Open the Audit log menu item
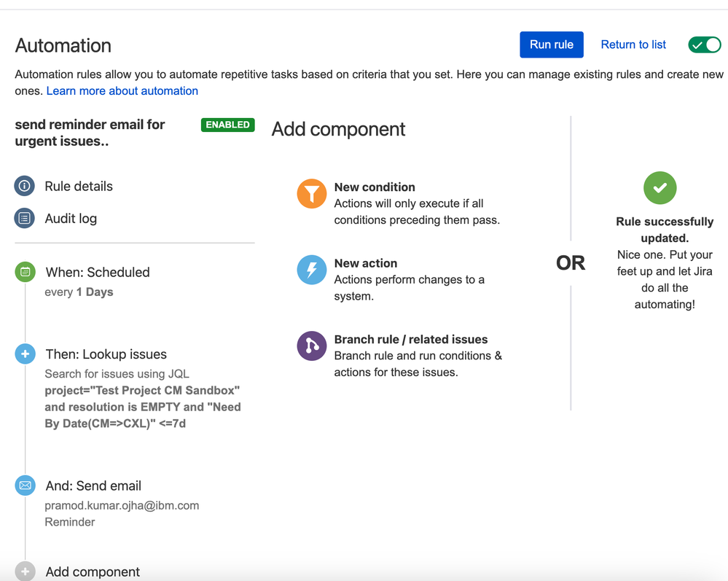The height and width of the screenshot is (581, 728). (x=71, y=218)
